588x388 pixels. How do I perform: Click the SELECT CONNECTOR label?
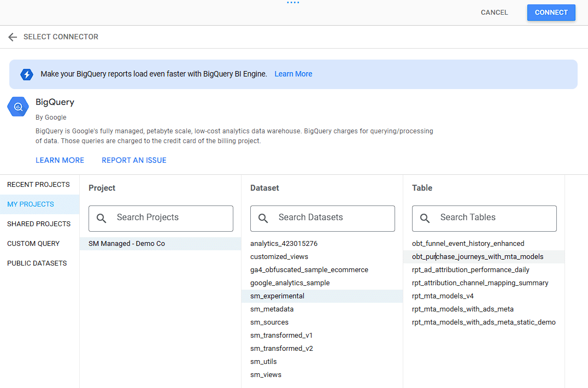(61, 37)
